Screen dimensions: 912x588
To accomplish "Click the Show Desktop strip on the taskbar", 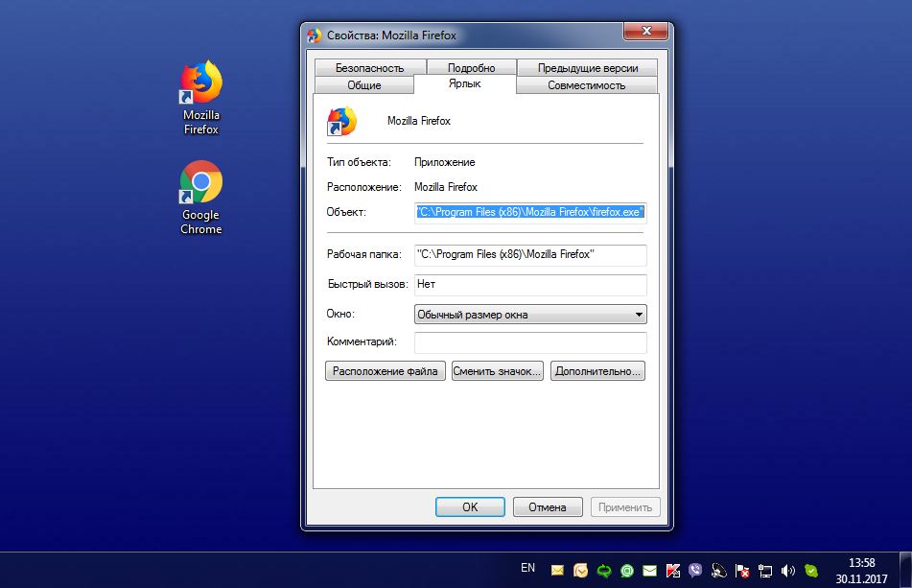I will point(905,570).
